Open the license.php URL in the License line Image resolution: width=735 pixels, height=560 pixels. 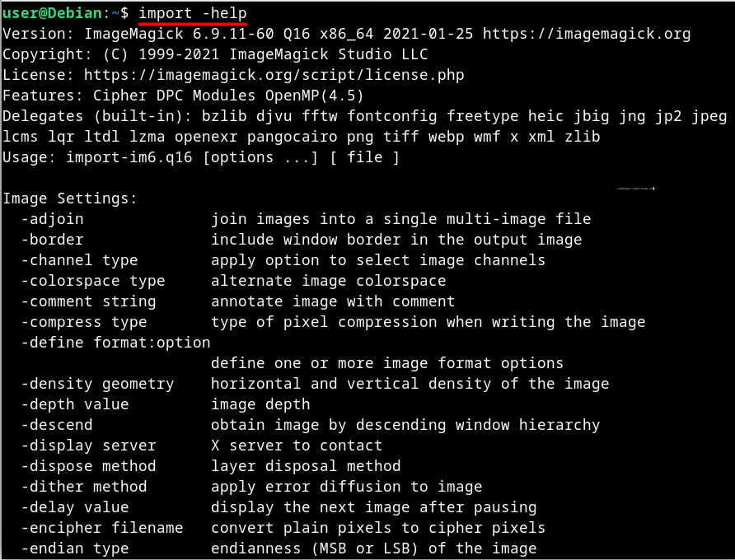click(x=274, y=75)
